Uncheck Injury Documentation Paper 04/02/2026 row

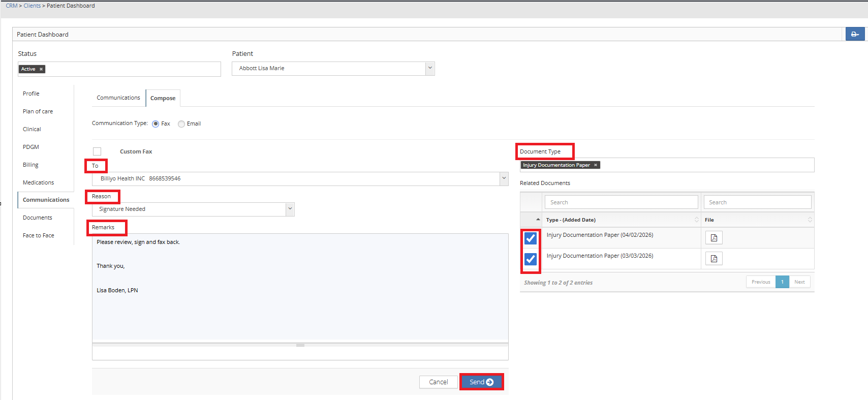[531, 238]
